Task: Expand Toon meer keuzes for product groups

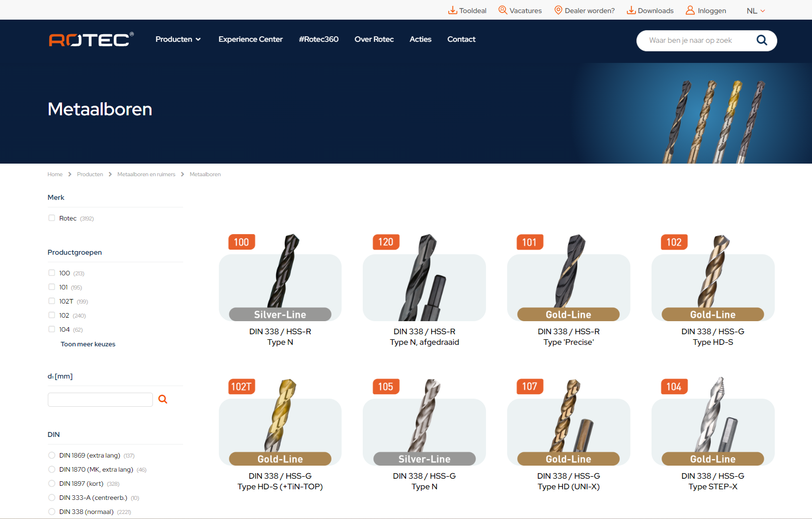Action: point(88,344)
